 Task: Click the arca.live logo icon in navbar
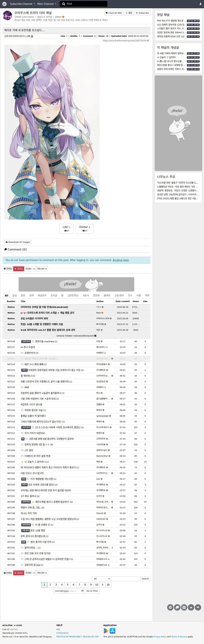coord(4,4)
